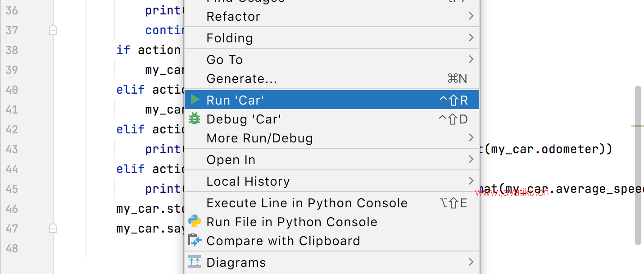Click the Python logo beside Run File
Image resolution: width=644 pixels, height=274 pixels.
click(x=195, y=221)
